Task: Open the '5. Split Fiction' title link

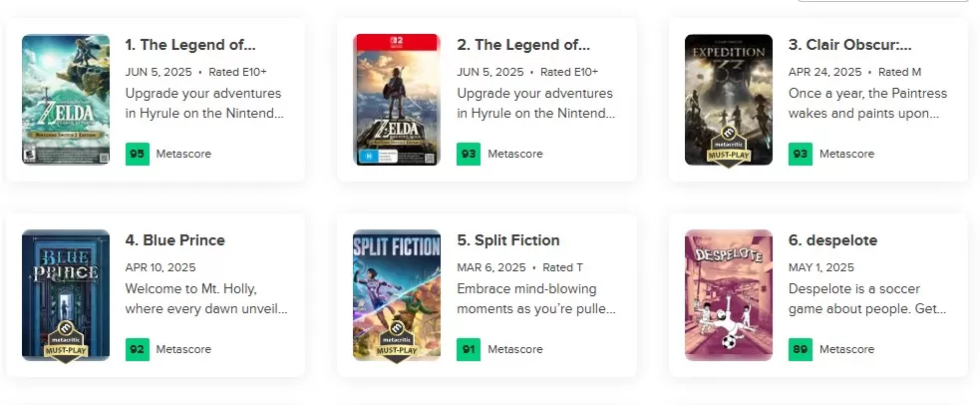Action: pyautogui.click(x=508, y=240)
